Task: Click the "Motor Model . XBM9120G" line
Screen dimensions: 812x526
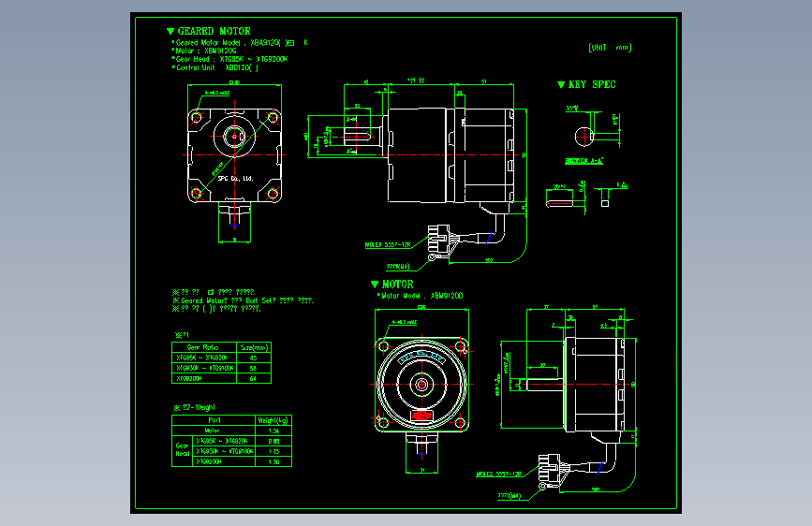Action: coord(421,296)
